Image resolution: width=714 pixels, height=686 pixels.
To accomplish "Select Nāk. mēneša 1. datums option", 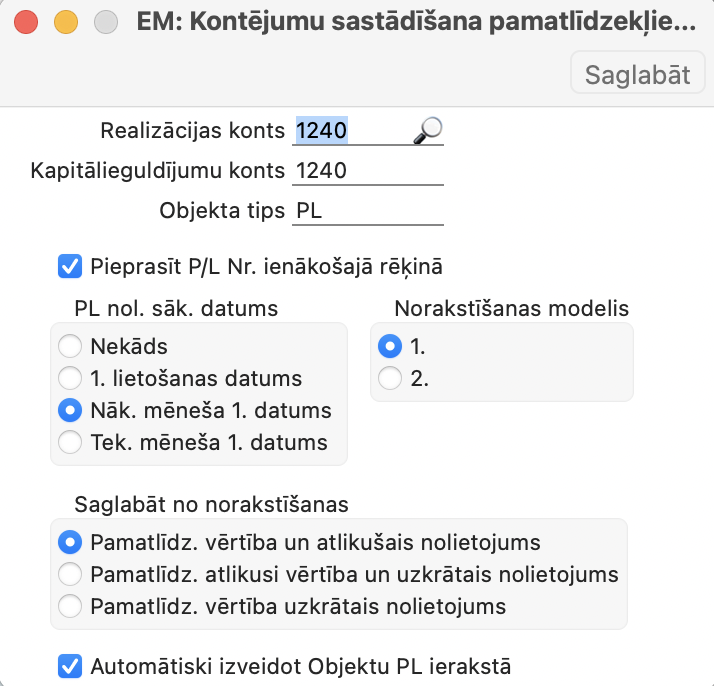I will coord(70,410).
